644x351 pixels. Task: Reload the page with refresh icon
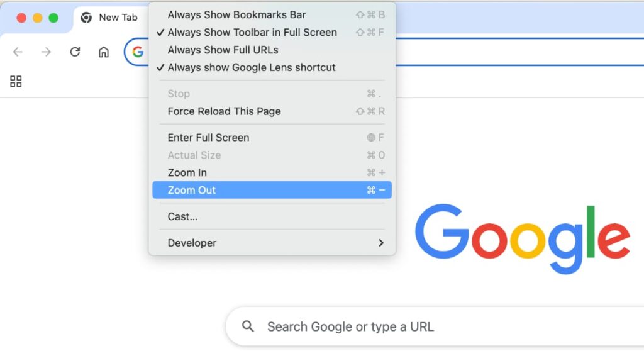75,52
